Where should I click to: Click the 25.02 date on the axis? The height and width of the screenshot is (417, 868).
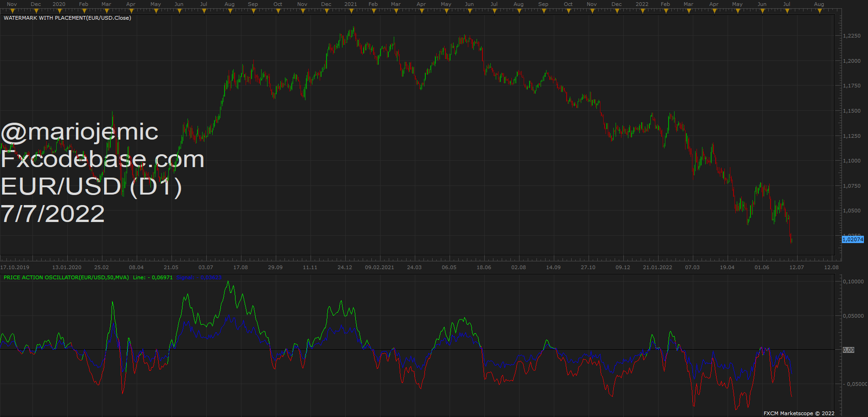(102, 267)
